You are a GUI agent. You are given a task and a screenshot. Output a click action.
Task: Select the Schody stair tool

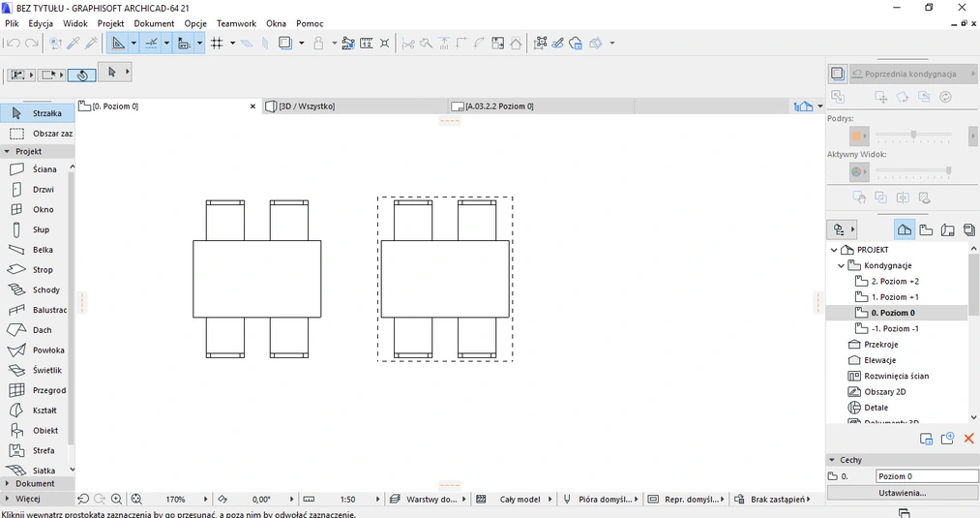click(35, 289)
